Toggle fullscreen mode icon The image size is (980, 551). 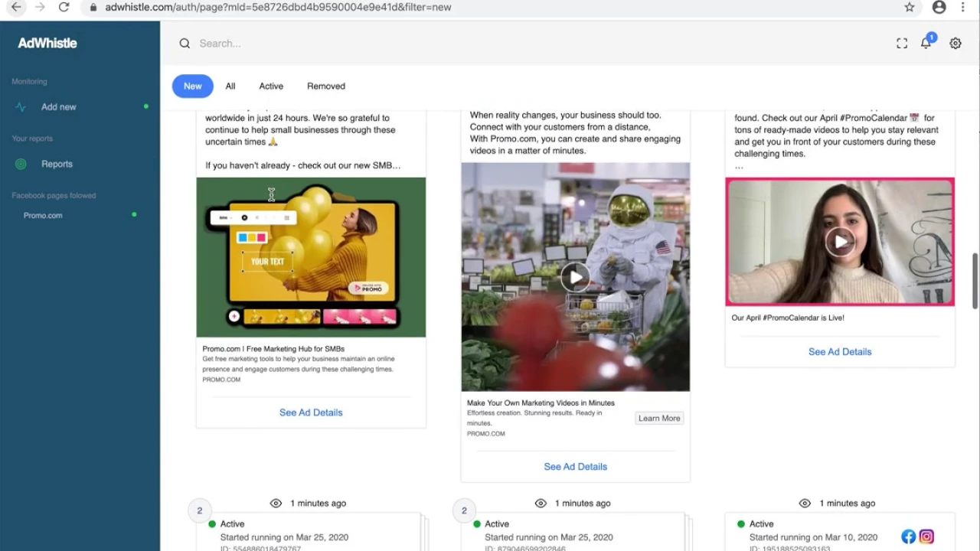[x=902, y=44]
